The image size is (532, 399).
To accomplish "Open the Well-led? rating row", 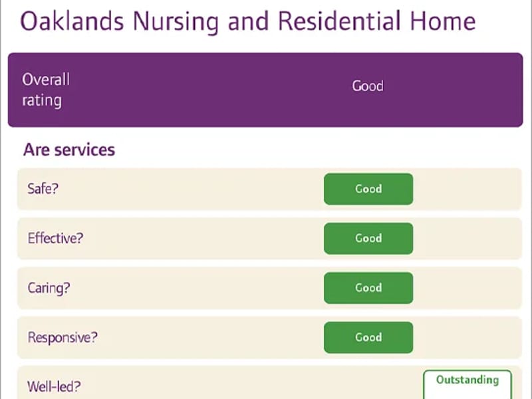I will 269,382.
